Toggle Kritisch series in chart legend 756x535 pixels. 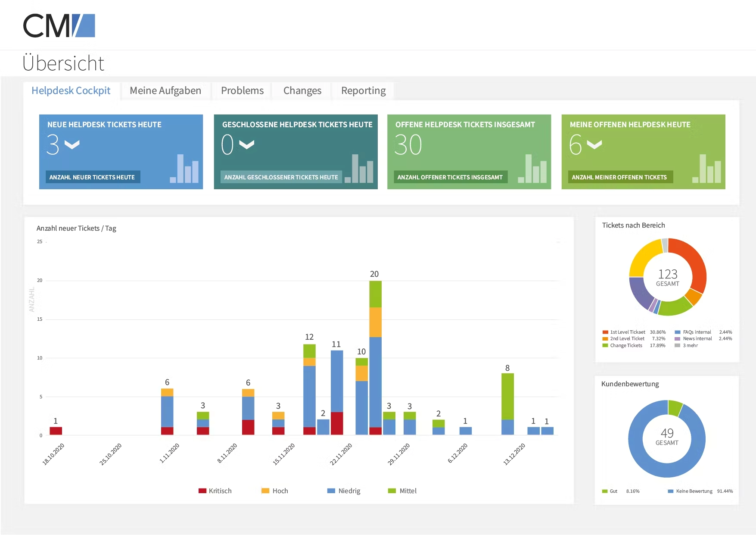[x=215, y=491]
